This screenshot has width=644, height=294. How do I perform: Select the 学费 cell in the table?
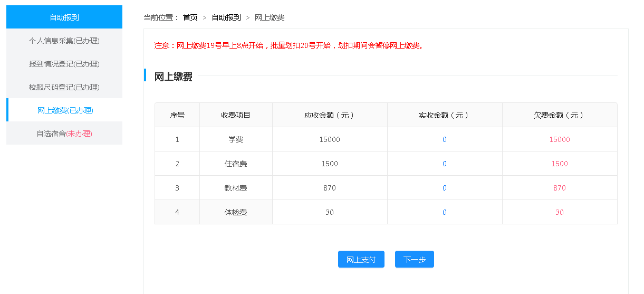pyautogui.click(x=236, y=139)
